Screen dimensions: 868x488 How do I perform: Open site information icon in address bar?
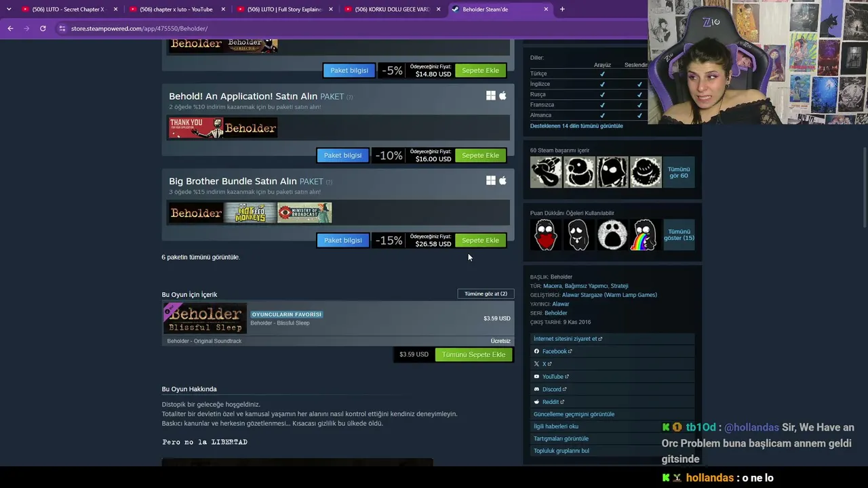click(62, 28)
